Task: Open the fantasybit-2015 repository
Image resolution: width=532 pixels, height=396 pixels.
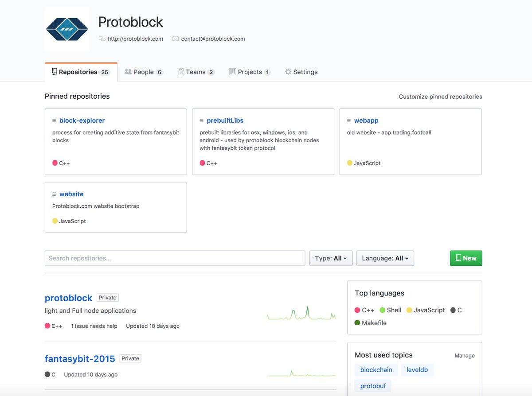Action: click(80, 359)
